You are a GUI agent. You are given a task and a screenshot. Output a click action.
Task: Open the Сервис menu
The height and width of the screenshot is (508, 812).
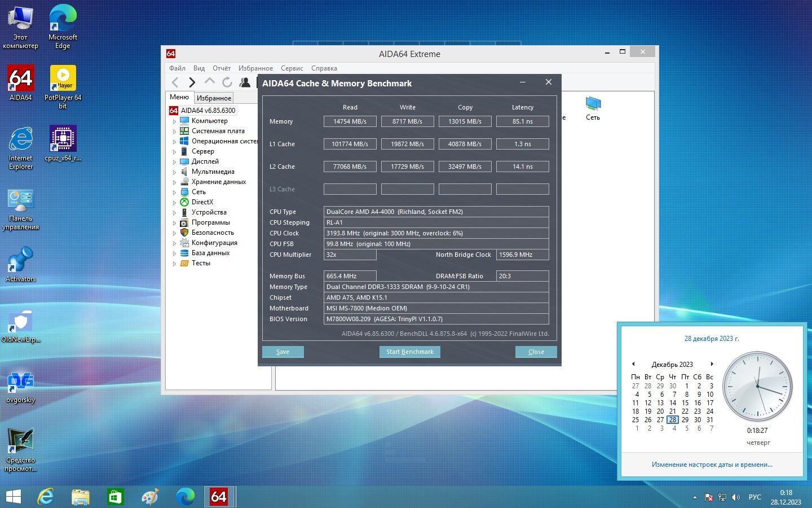pyautogui.click(x=292, y=68)
